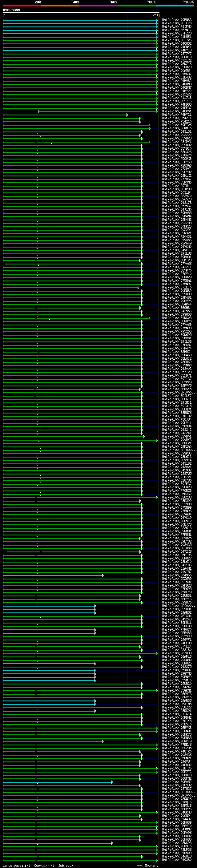This screenshot has width=197, height=868.
Task: Click the white query sequence bar
Action: coord(81,12)
